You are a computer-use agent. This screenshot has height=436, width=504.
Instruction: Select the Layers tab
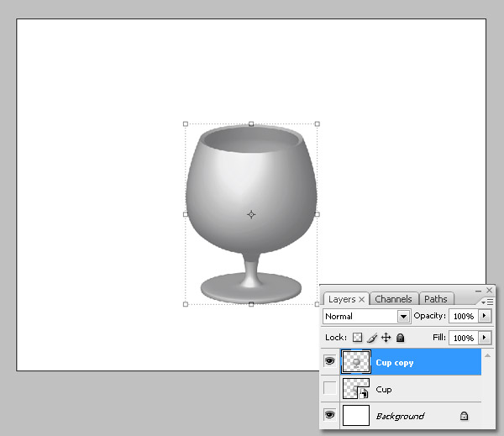342,299
